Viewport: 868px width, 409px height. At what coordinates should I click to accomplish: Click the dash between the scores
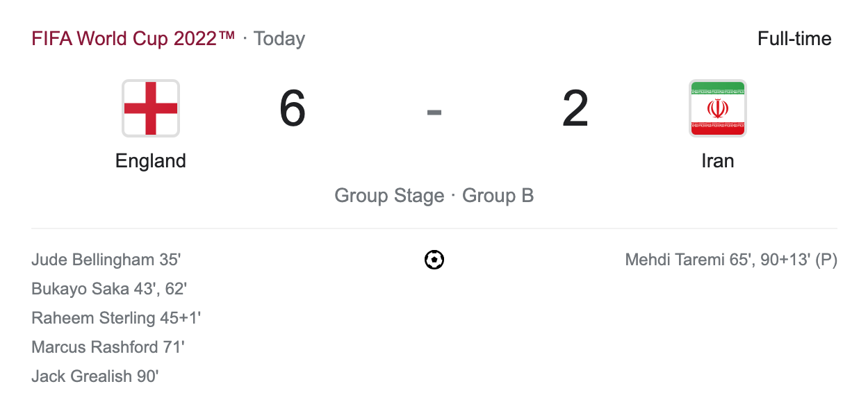click(x=434, y=111)
